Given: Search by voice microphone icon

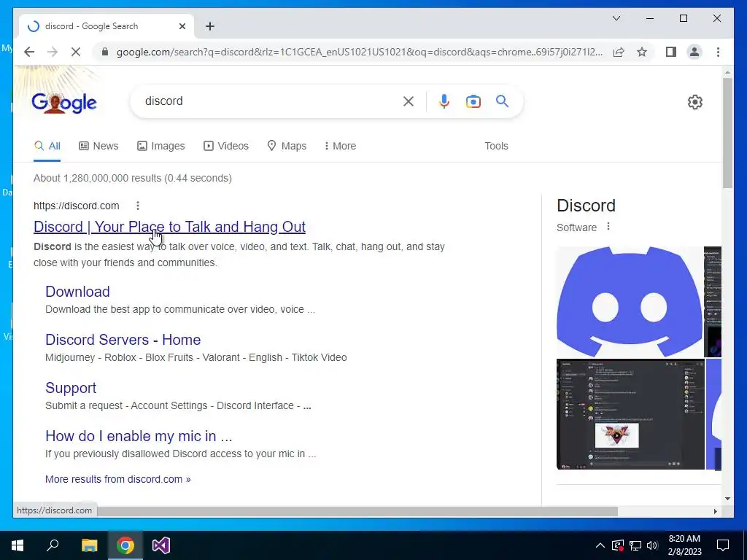Looking at the screenshot, I should [444, 101].
